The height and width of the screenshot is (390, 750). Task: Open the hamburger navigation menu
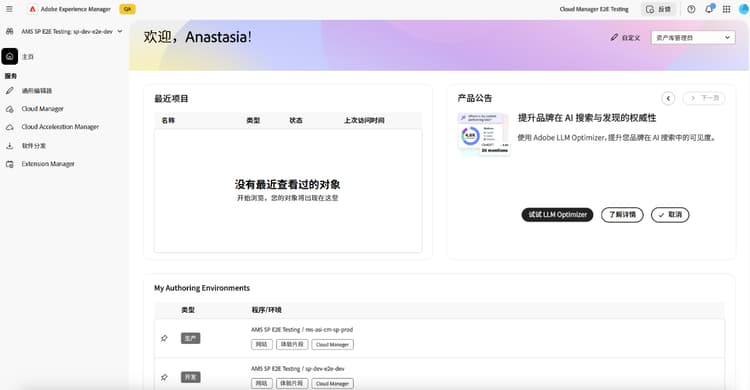(x=9, y=9)
